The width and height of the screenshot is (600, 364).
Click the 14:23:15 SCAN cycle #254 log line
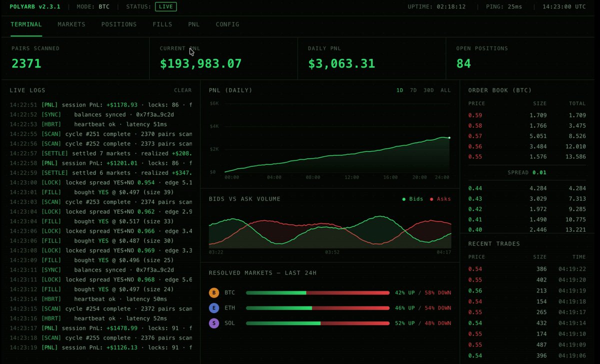[100, 309]
